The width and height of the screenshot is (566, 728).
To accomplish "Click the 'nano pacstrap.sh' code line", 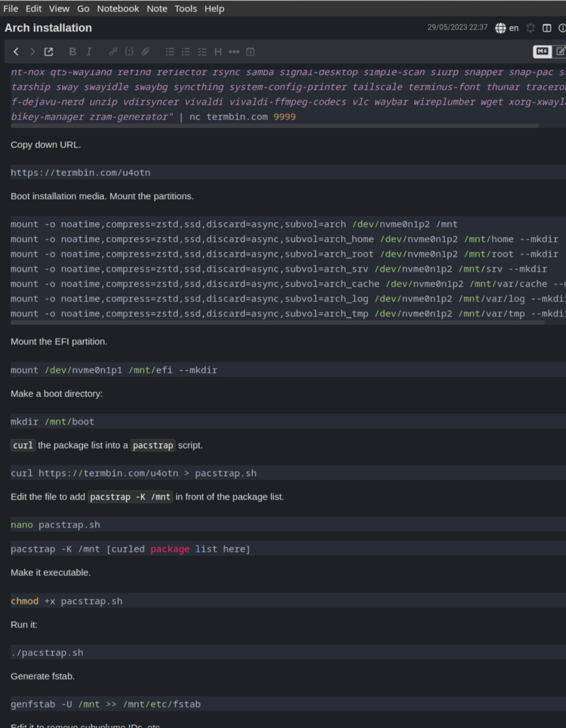I will pos(55,525).
